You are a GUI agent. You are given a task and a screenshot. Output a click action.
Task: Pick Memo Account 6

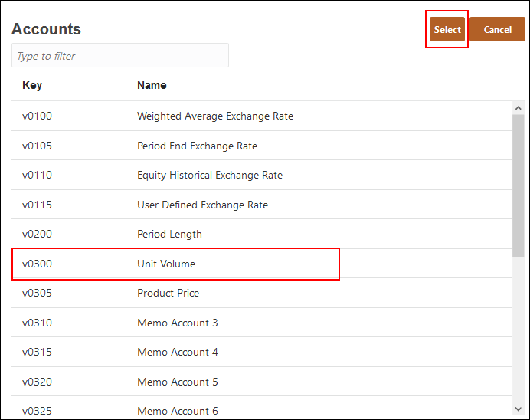[261, 409]
